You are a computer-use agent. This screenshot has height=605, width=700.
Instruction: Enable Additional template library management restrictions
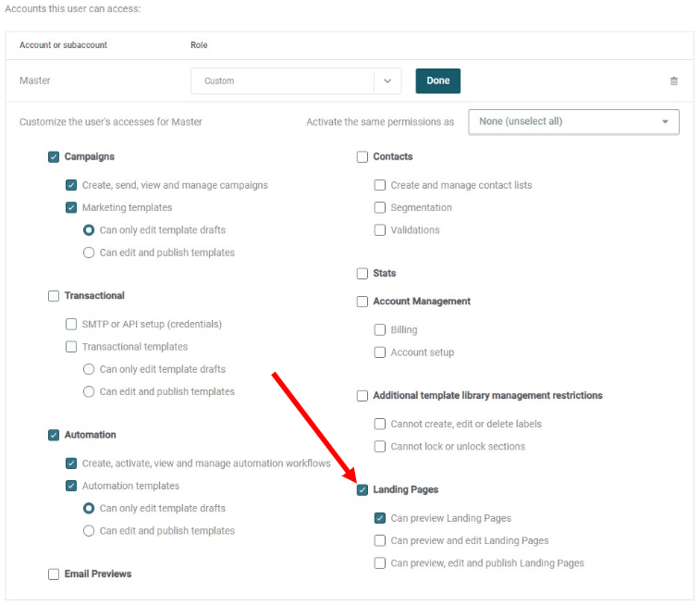[362, 396]
